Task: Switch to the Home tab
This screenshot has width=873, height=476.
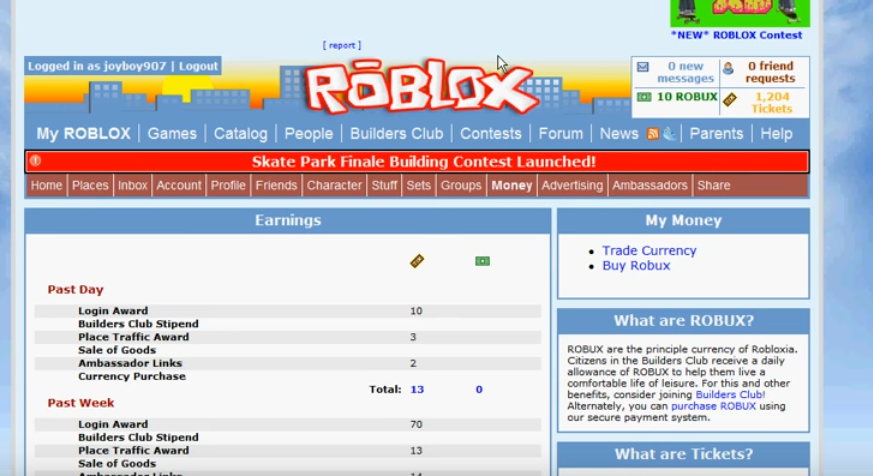Action: pyautogui.click(x=46, y=185)
